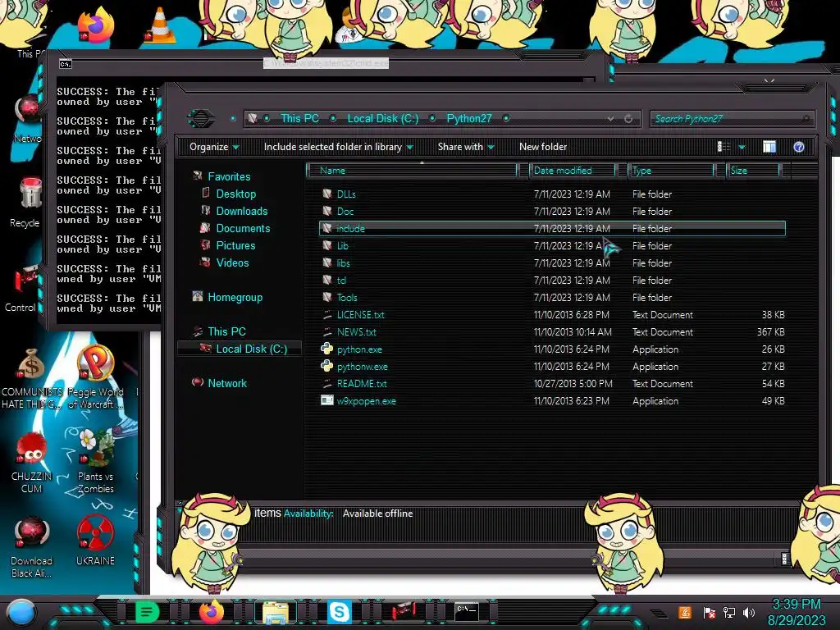The width and height of the screenshot is (840, 630).
Task: Select the Recycle Bin desktop icon
Action: click(30, 194)
